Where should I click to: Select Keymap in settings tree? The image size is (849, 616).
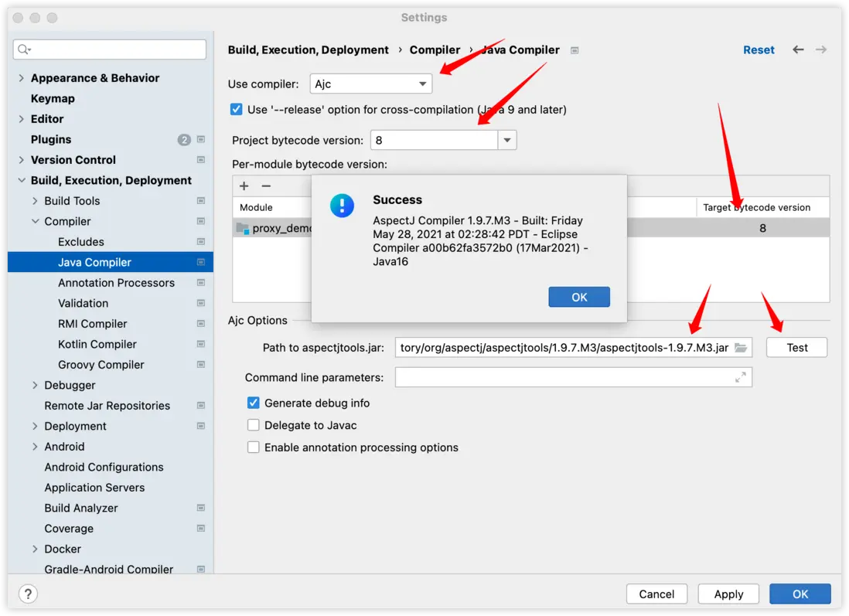pos(53,98)
